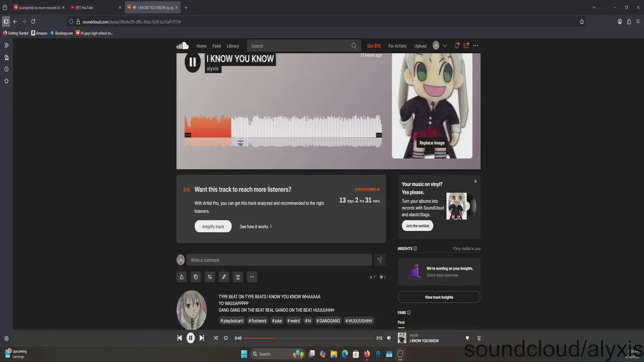644x362 pixels.
Task: Open the notifications bell
Action: 457,46
